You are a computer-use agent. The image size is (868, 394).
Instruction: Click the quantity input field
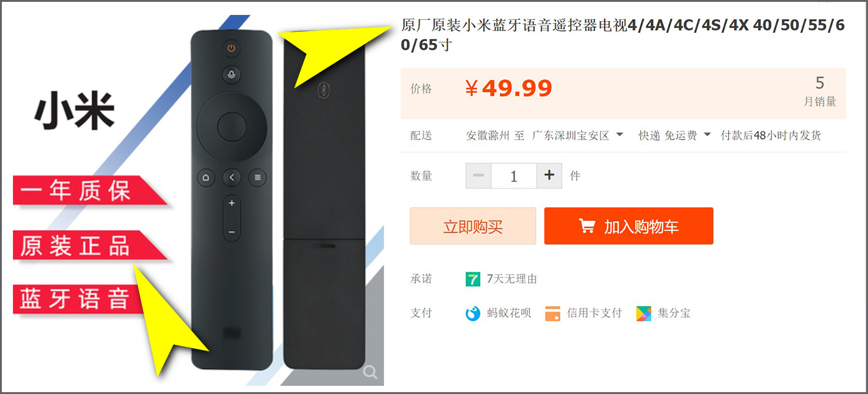tap(513, 176)
